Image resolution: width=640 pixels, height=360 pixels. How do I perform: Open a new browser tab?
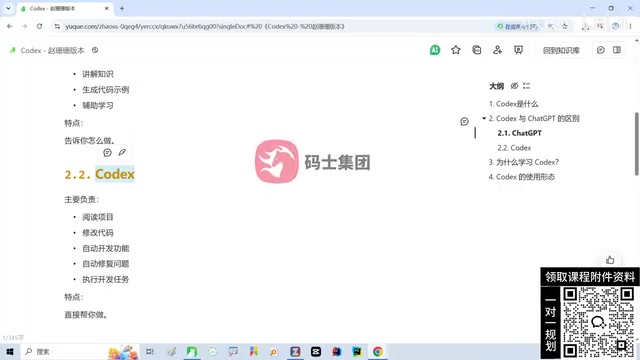[x=122, y=9]
